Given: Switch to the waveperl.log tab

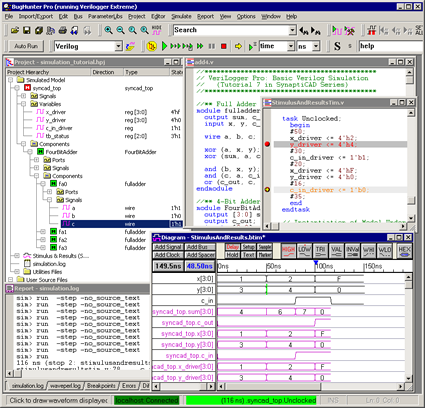Looking at the screenshot, I should 65,386.
